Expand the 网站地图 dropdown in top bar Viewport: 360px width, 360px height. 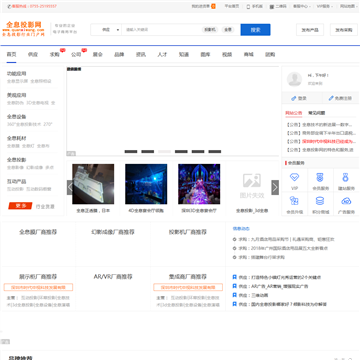[349, 6]
